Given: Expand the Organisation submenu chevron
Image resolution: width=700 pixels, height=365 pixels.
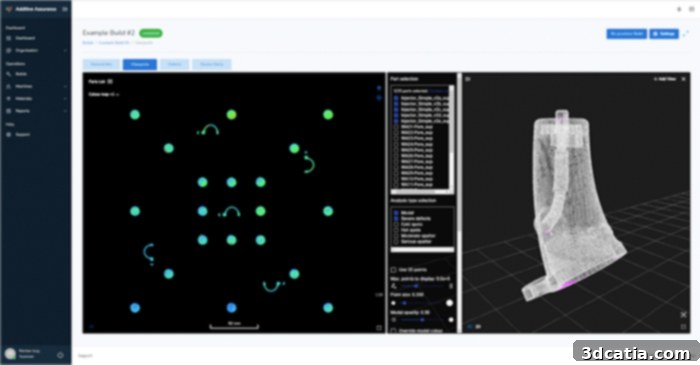Looking at the screenshot, I should click(65, 50).
